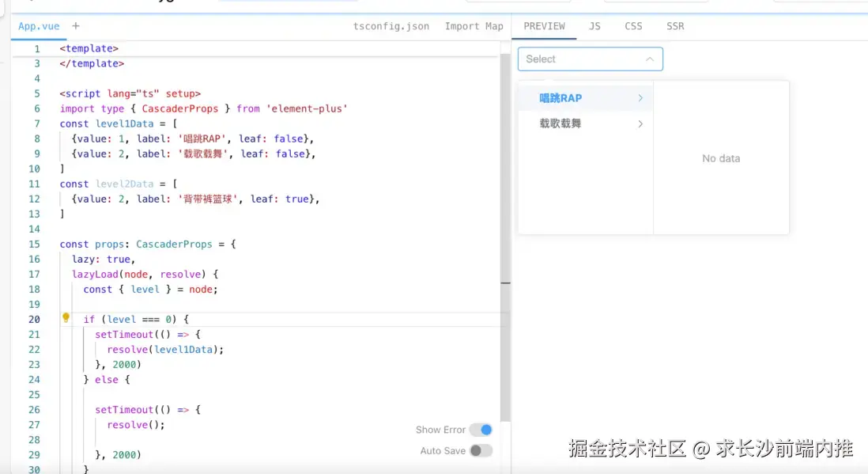Click 'resolve();' on line 27
Image resolution: width=868 pixels, height=474 pixels.
(x=136, y=425)
